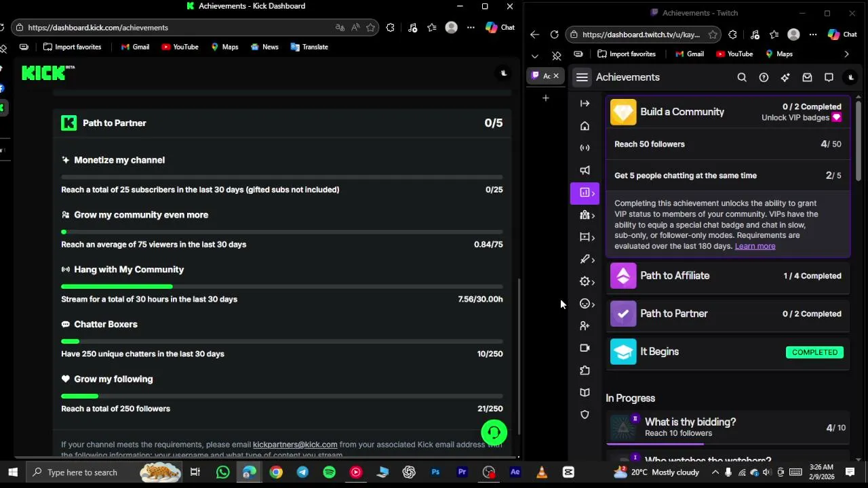Close the Twitch Achievements vertical tab
This screenshot has width=868, height=488.
click(555, 76)
